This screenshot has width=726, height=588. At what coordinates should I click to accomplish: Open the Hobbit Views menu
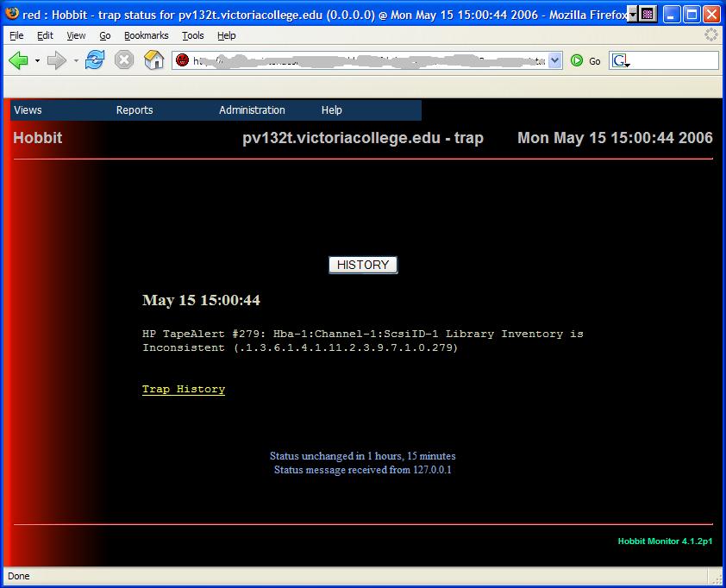point(28,110)
